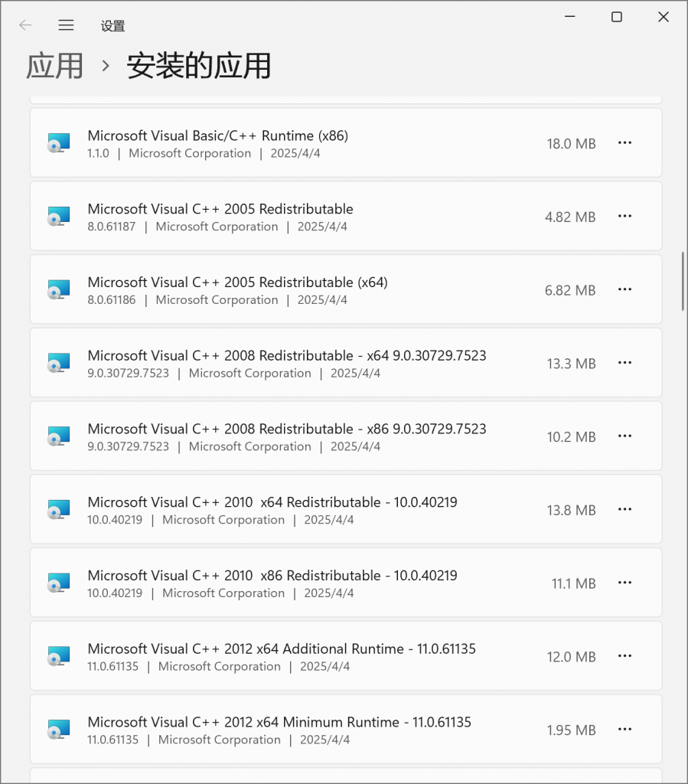Open options for Visual C++ 2010 x86 Redistributable

624,583
